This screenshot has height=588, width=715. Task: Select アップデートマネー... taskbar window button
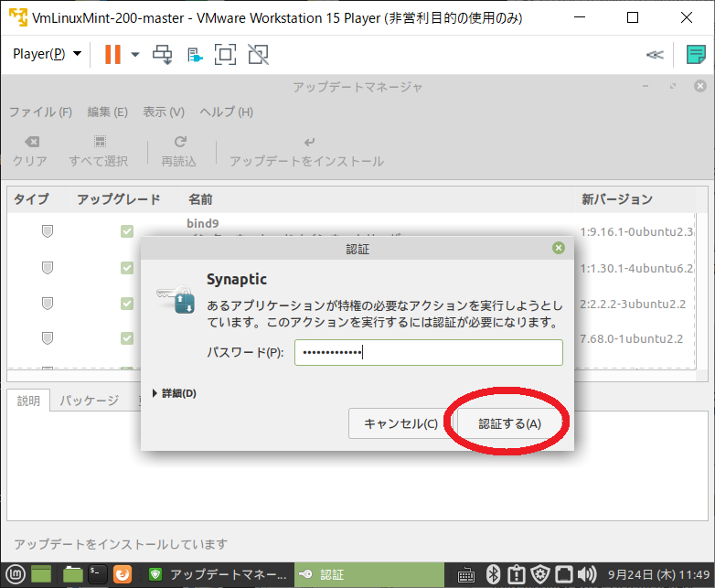[x=218, y=575]
